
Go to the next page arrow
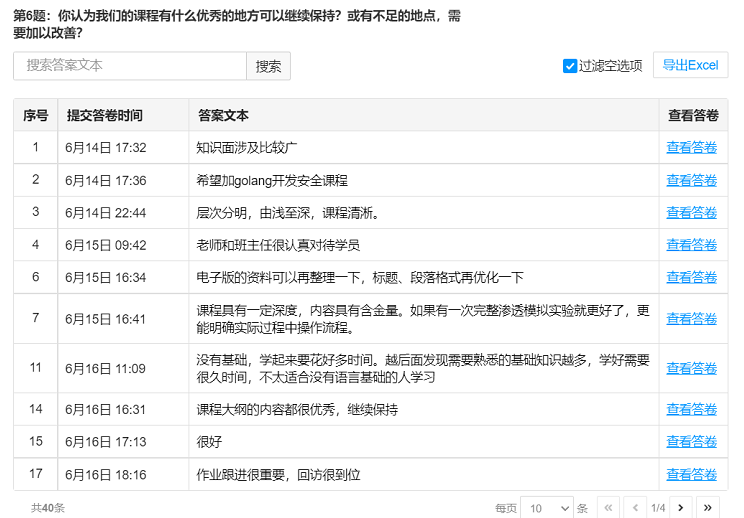[x=680, y=508]
